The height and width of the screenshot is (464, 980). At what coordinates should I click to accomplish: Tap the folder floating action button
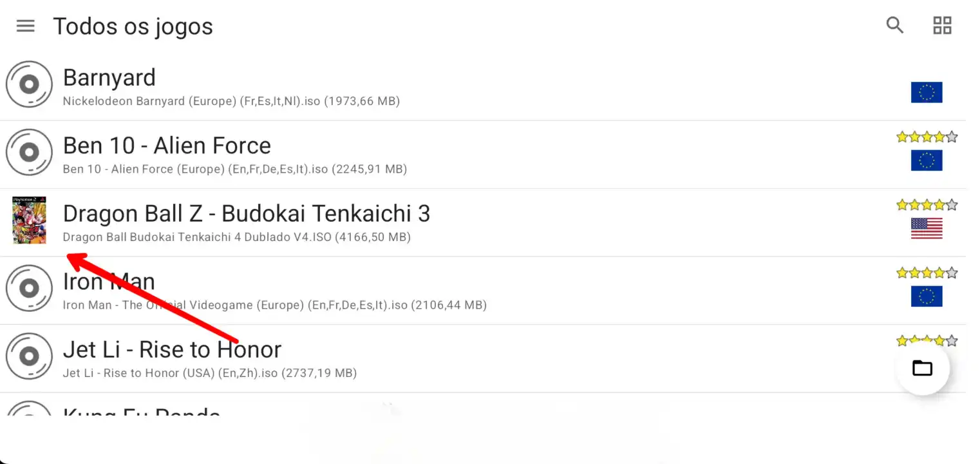click(x=922, y=368)
